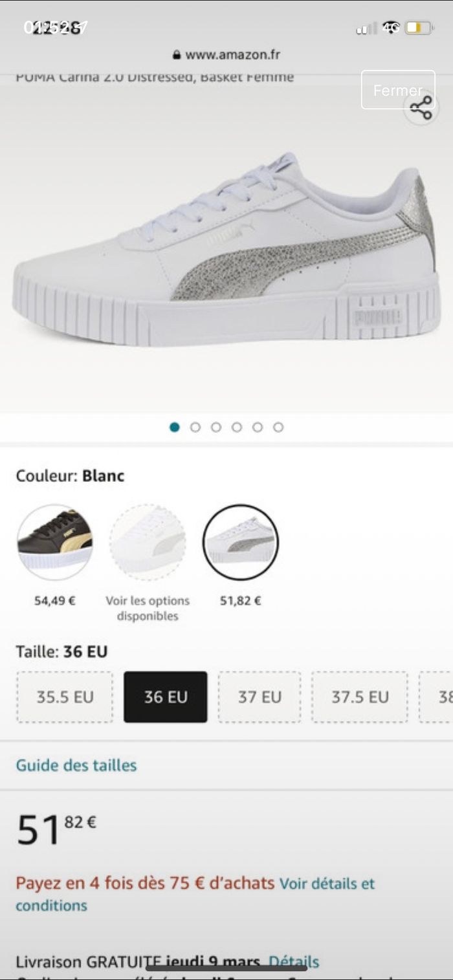Open the delivery Détails link
453x980 pixels.
point(293,962)
